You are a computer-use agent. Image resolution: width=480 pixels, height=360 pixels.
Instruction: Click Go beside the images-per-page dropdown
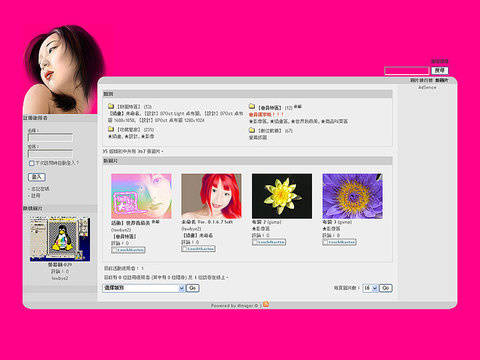386,288
